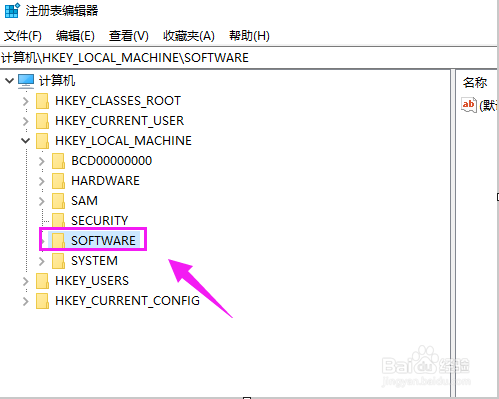
Task: Open the 编辑(E) menu
Action: coord(75,36)
